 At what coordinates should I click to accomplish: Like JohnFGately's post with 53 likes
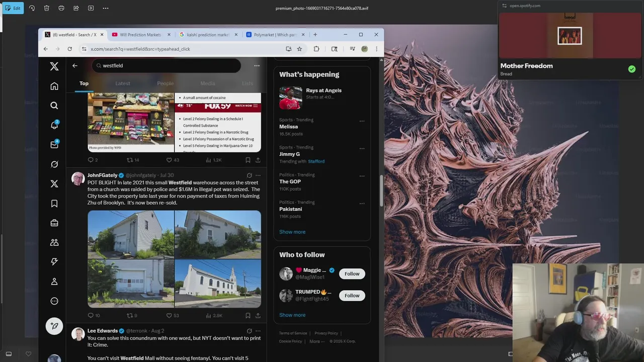pos(173,315)
